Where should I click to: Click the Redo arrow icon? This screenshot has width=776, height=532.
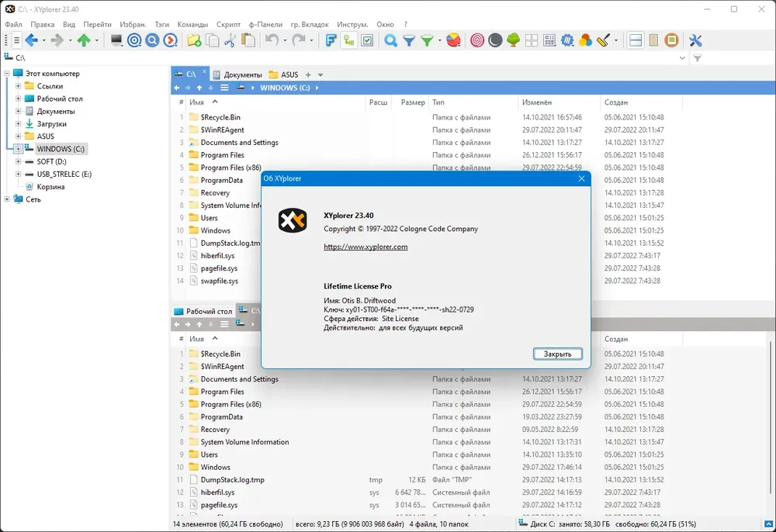tap(299, 40)
